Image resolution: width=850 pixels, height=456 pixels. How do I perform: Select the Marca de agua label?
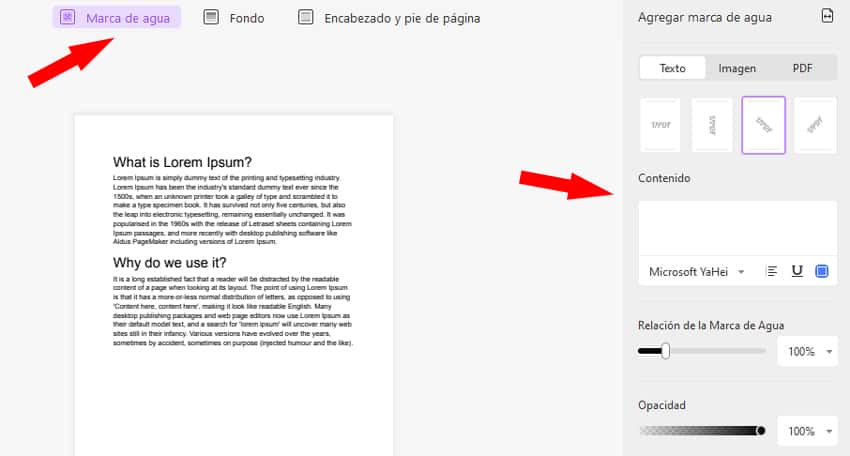128,18
